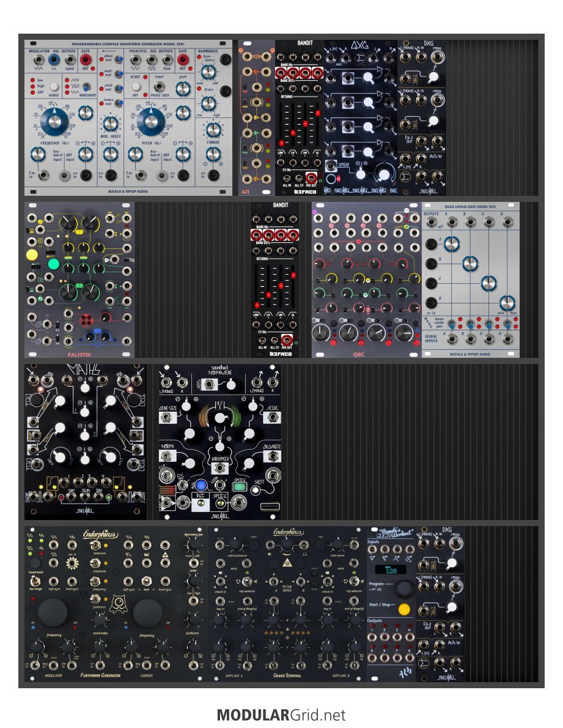Flip the amplitude toggle on Furthrrrr Generator
This screenshot has width=563, height=728.
[x=97, y=563]
